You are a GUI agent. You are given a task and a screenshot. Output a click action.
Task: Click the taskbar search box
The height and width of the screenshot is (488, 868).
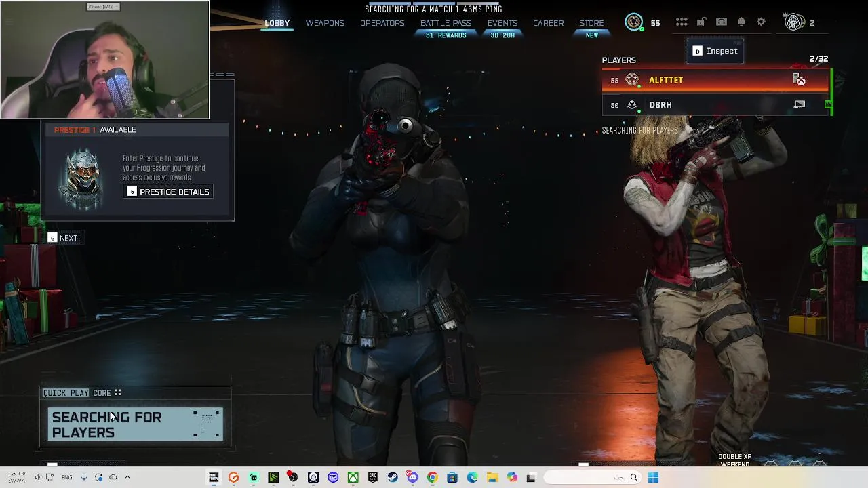(x=591, y=477)
